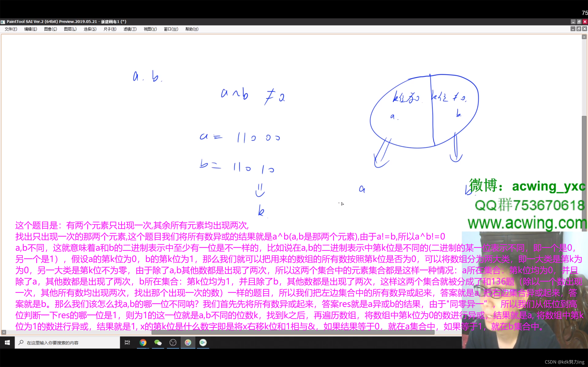Viewport: 588px width, 367px height.
Task: Open the 图层(L) layer menu
Action: click(70, 29)
